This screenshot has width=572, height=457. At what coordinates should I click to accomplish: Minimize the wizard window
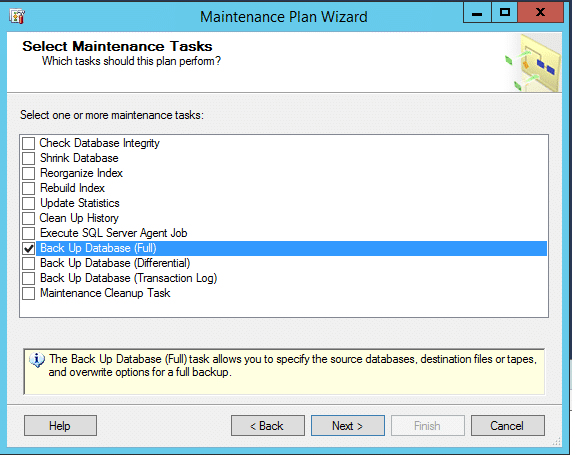(x=477, y=12)
